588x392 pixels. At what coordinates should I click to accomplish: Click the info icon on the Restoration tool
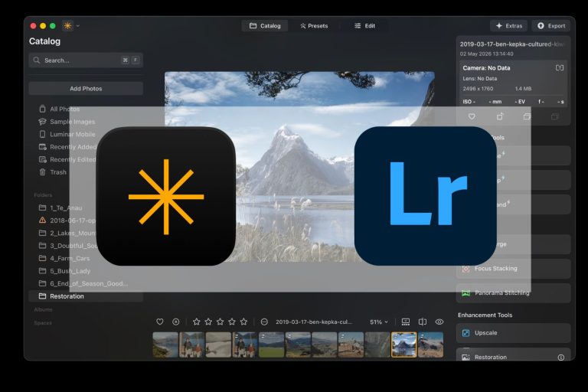tap(561, 357)
